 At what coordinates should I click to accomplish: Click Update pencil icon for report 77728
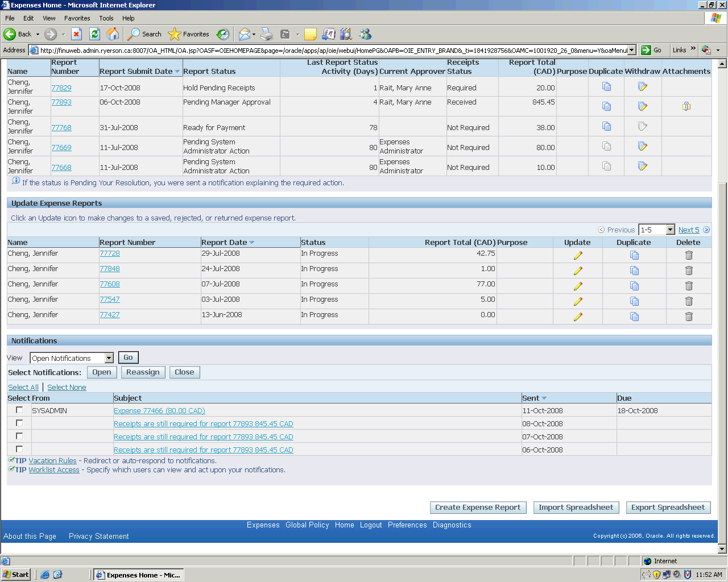click(x=578, y=256)
